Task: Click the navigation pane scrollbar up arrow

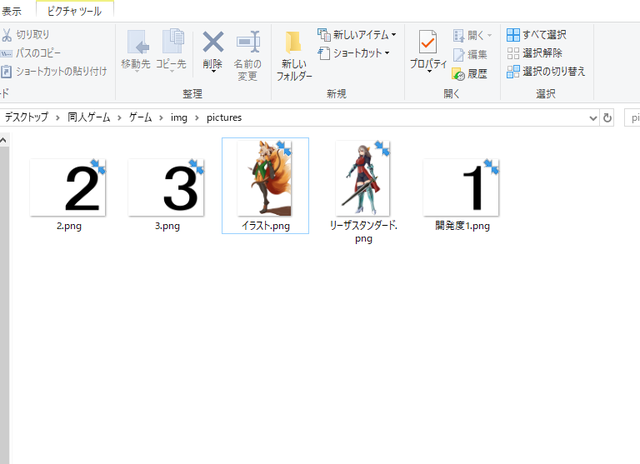Action: coord(3,141)
